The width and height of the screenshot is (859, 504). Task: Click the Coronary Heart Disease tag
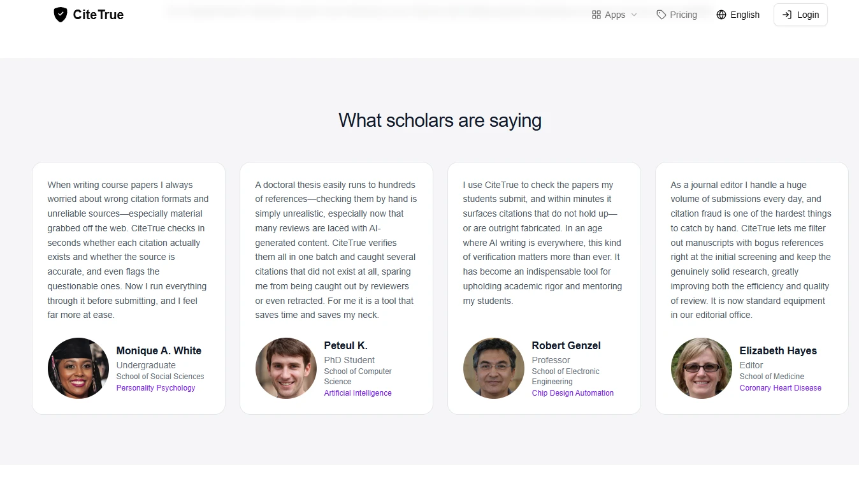tap(780, 388)
